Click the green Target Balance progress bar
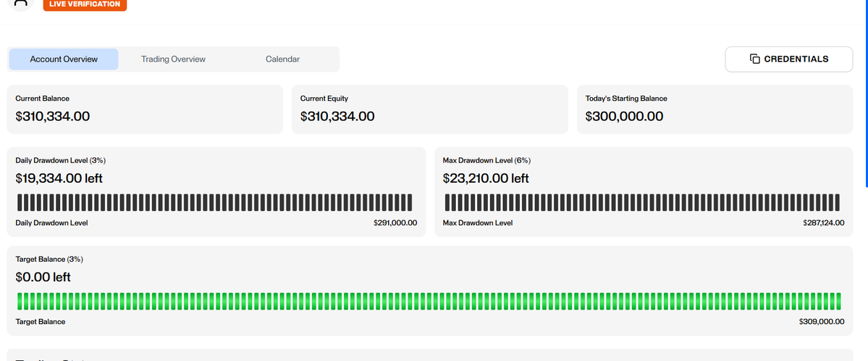The width and height of the screenshot is (868, 361). click(x=429, y=301)
